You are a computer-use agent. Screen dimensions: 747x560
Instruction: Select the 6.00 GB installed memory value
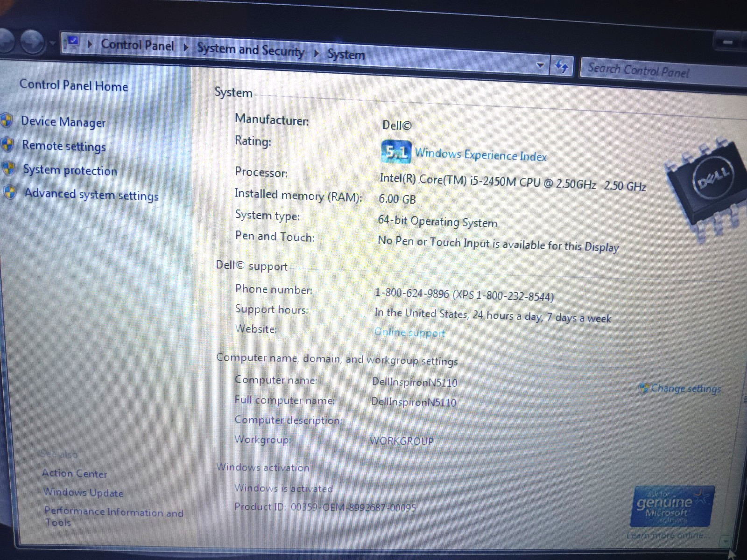(397, 199)
